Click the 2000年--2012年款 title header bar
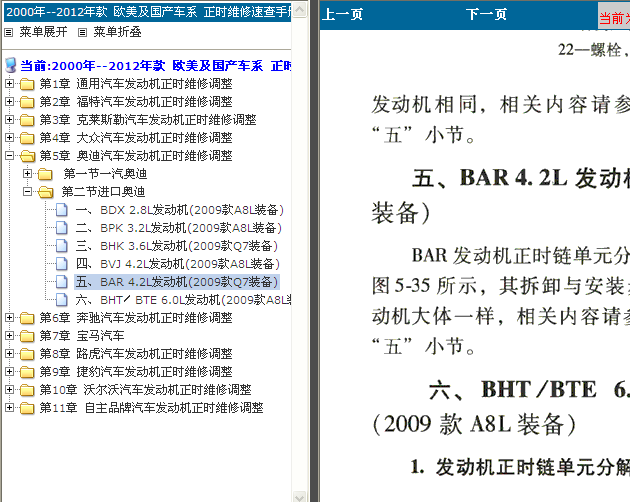Viewport: 630px width, 502px height. pos(147,12)
